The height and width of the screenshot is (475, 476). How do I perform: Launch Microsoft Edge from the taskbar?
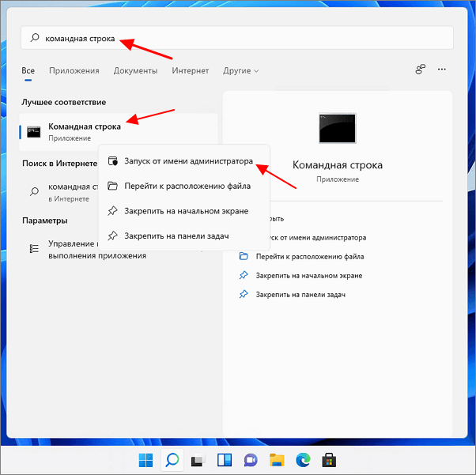[303, 460]
